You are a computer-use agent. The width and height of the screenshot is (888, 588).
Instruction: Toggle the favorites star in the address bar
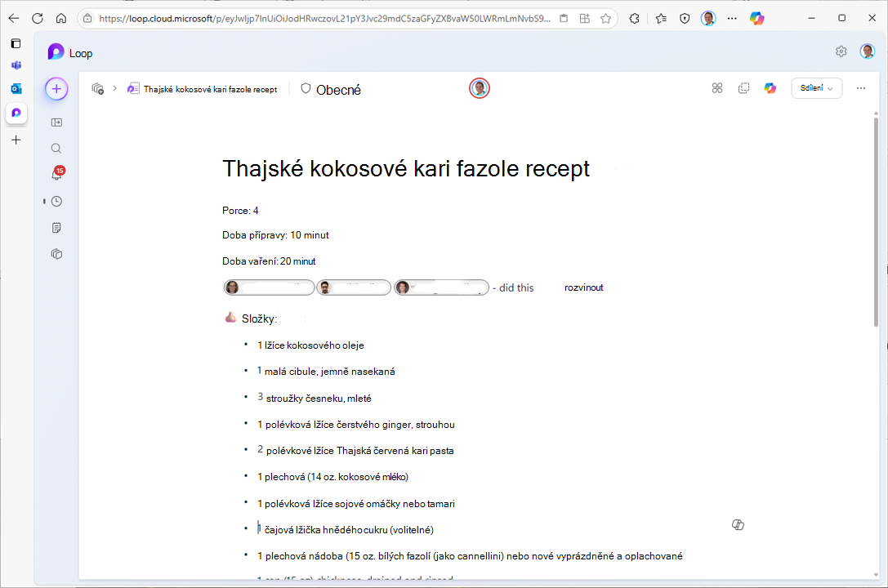[604, 17]
